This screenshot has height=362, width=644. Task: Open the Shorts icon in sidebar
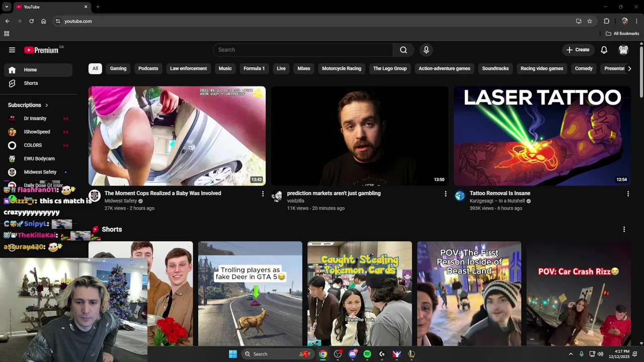pyautogui.click(x=12, y=83)
